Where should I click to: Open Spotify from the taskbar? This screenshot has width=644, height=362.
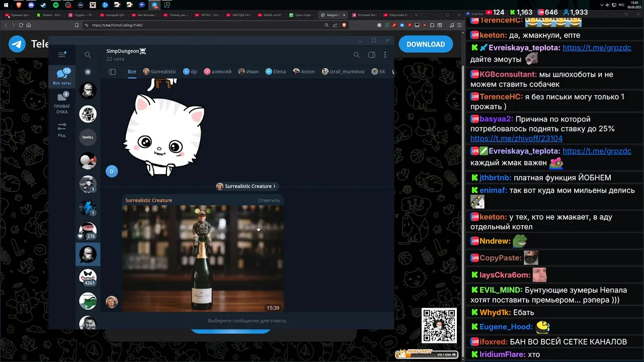[x=55, y=5]
